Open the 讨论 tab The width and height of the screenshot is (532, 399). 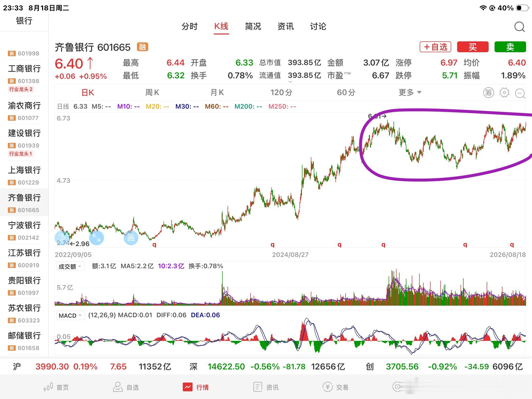click(x=318, y=26)
